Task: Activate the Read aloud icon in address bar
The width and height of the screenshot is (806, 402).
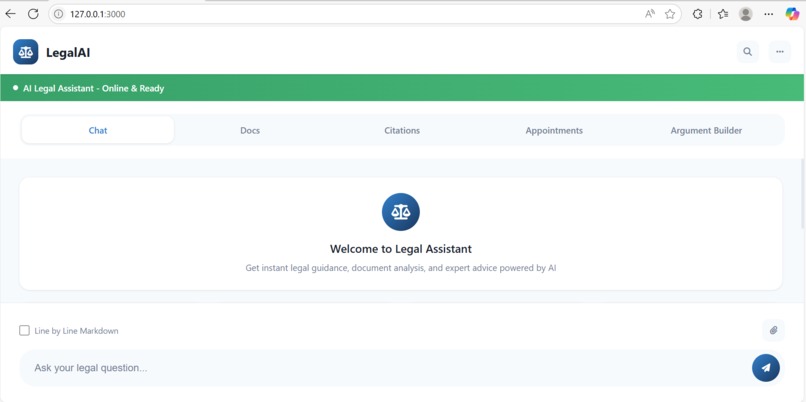Action: tap(650, 14)
